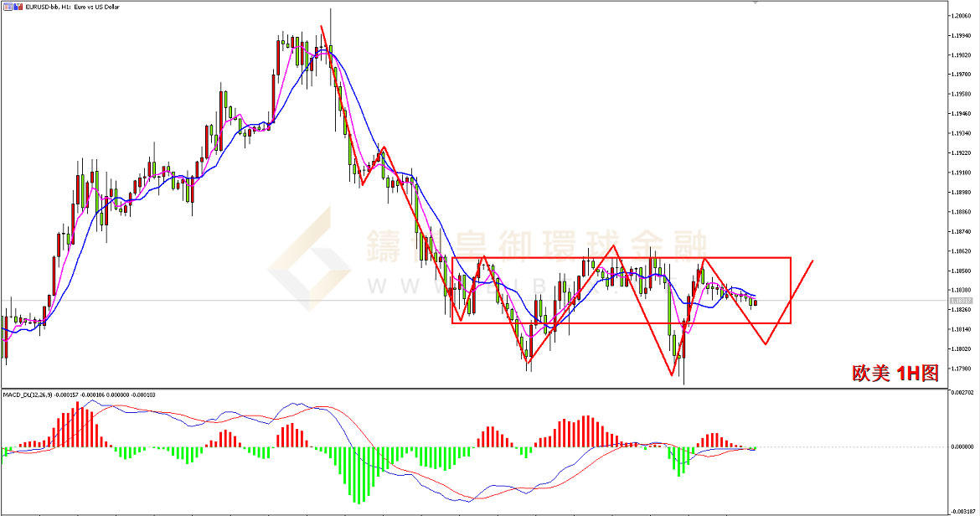This screenshot has height=516, width=980.
Task: Click the red 欧美 1H图 text label
Action: tap(895, 374)
